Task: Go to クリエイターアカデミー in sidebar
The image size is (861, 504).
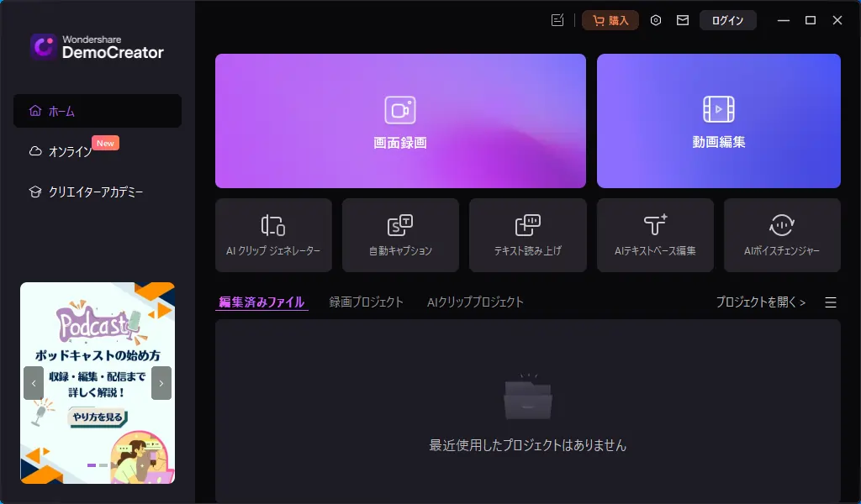Action: tap(96, 192)
